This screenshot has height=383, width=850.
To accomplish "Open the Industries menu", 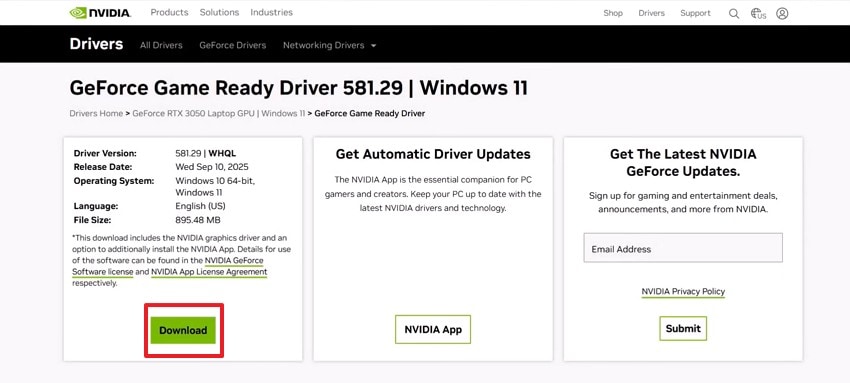I will [271, 12].
